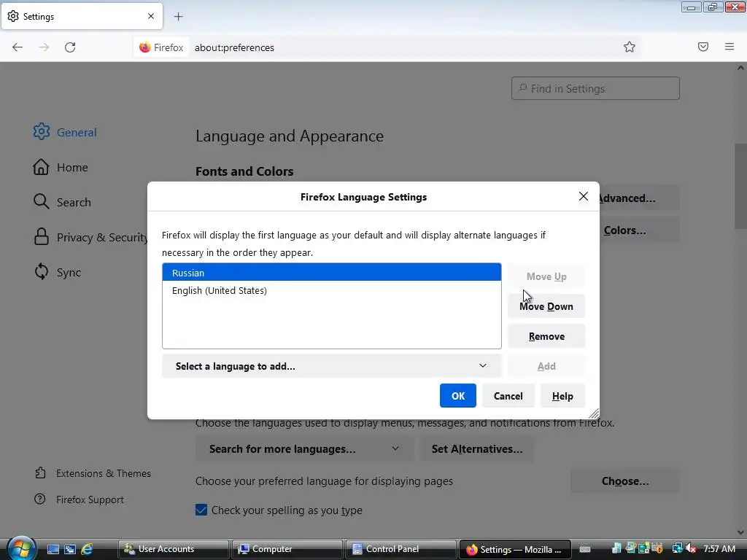Reload the current page
This screenshot has width=747, height=560.
(x=70, y=47)
